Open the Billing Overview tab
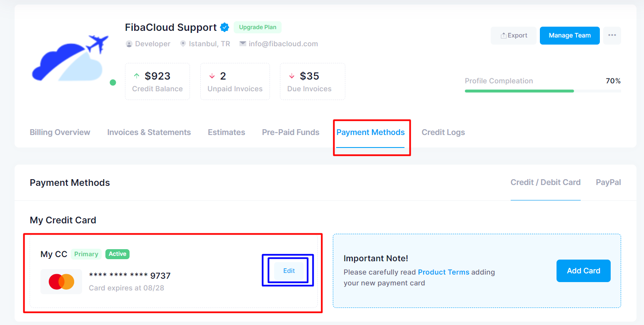 coord(60,132)
